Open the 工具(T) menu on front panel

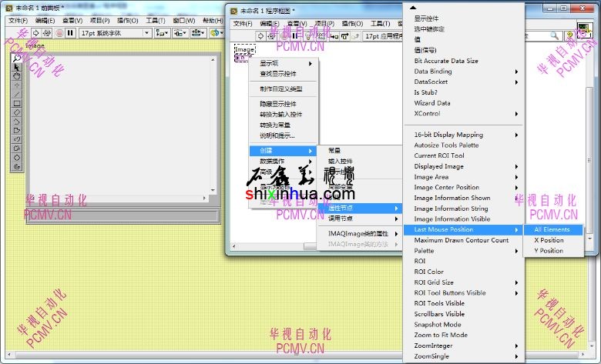(156, 21)
